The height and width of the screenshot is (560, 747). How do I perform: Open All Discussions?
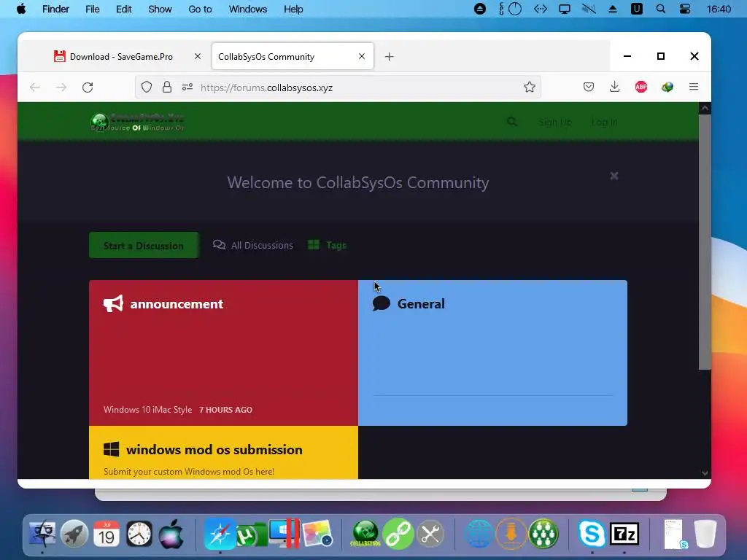[253, 245]
